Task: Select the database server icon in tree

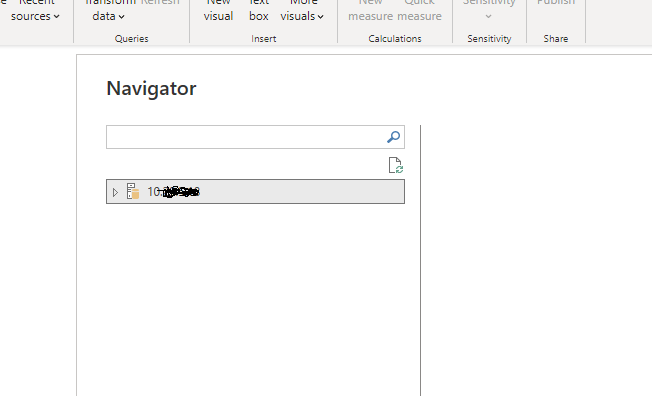Action: pyautogui.click(x=133, y=191)
